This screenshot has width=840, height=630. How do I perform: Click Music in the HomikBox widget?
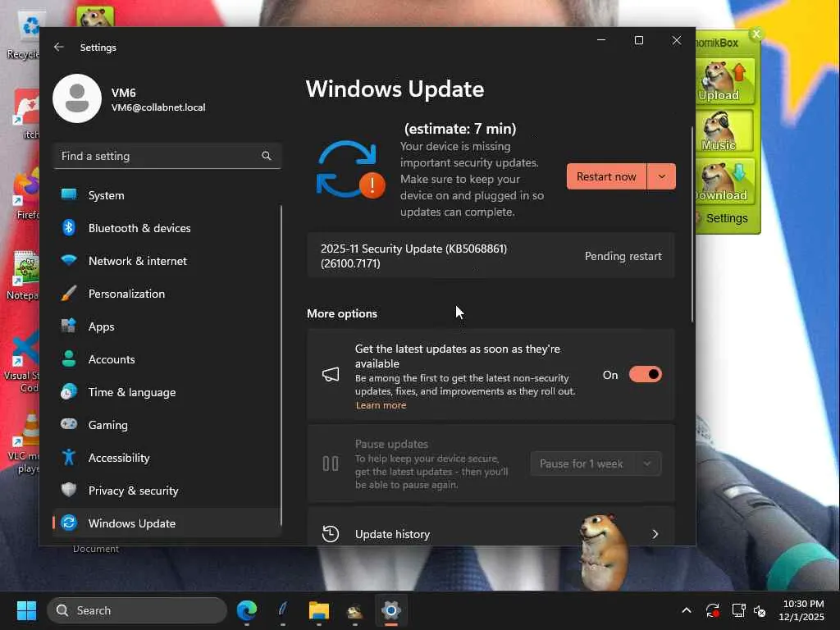tap(724, 132)
